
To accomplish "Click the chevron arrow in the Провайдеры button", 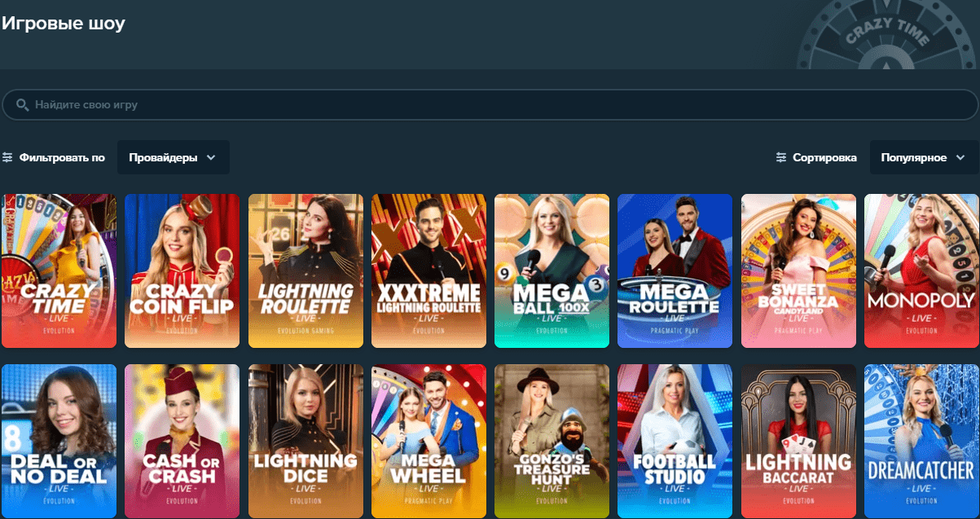I will 211,157.
